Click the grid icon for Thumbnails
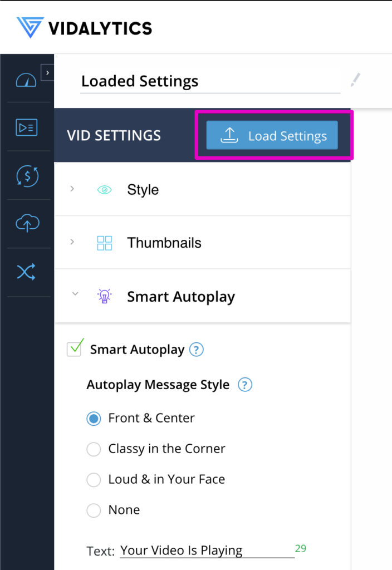This screenshot has width=392, height=570. click(x=104, y=243)
